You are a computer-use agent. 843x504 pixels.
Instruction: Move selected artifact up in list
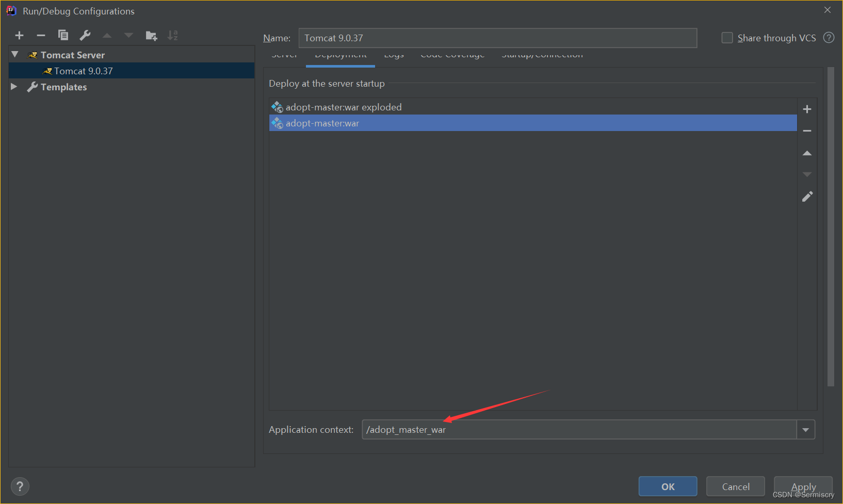(807, 153)
